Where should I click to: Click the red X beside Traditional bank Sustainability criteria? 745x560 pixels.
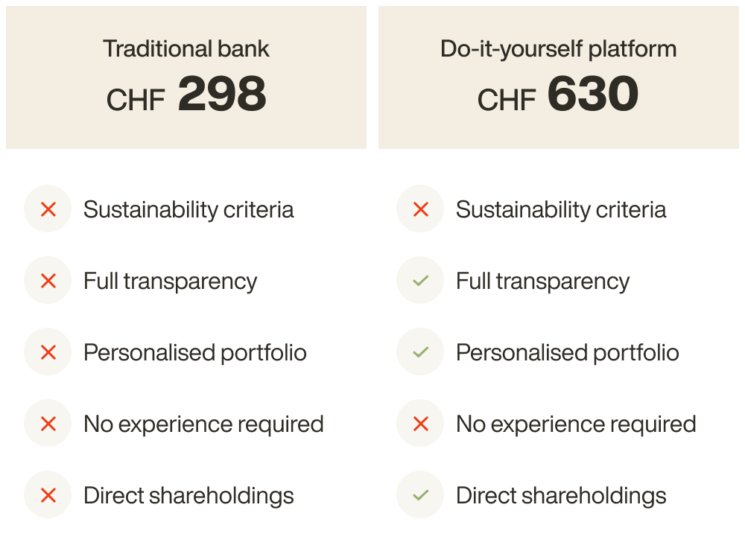pos(48,209)
